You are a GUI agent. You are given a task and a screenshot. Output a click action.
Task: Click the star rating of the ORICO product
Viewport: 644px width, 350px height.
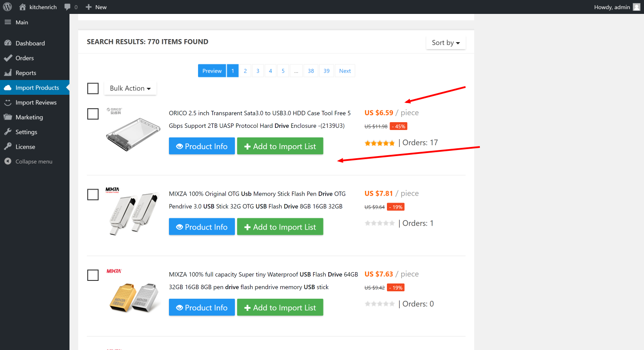[x=380, y=143]
